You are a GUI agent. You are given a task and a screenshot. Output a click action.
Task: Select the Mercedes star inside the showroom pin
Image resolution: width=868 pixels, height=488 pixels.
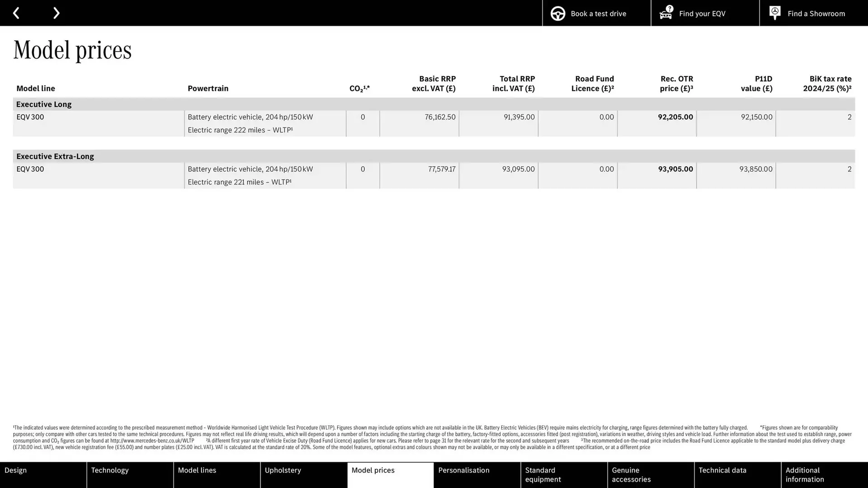point(774,12)
